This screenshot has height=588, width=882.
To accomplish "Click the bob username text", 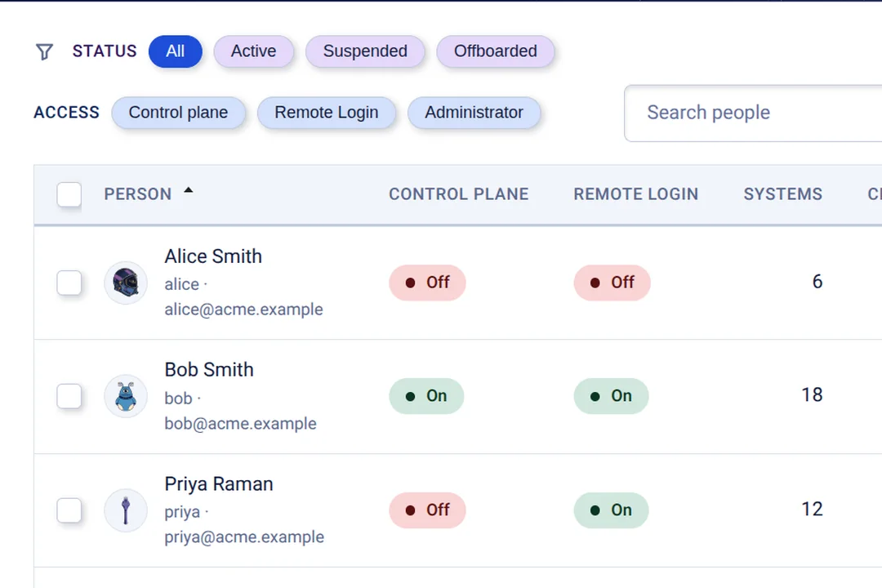I will [x=178, y=399].
